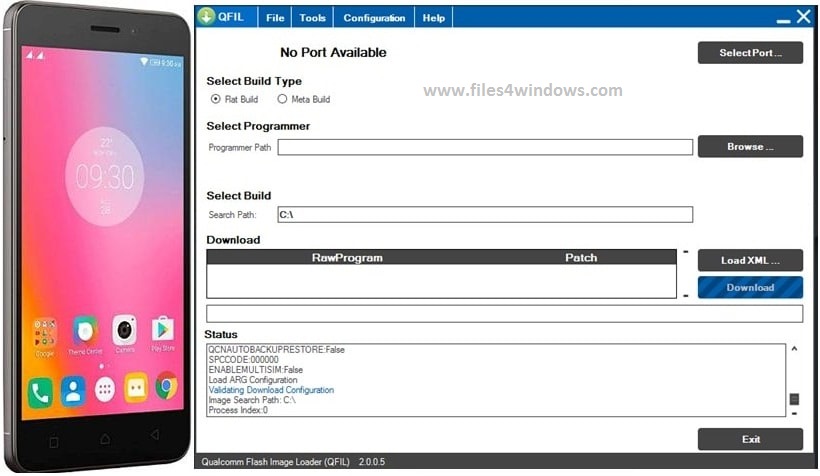Launch Chrome from the phone dock
This screenshot has width=820, height=476.
[167, 386]
